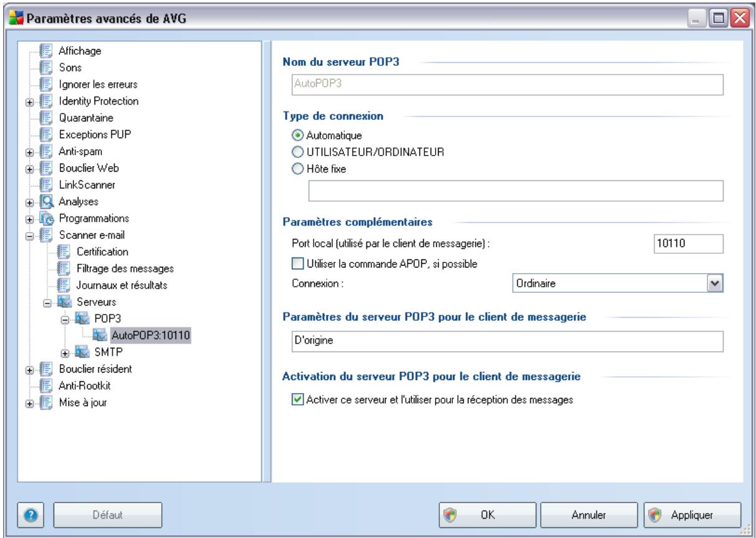
Task: Collapse the Serveurs node
Action: point(47,303)
